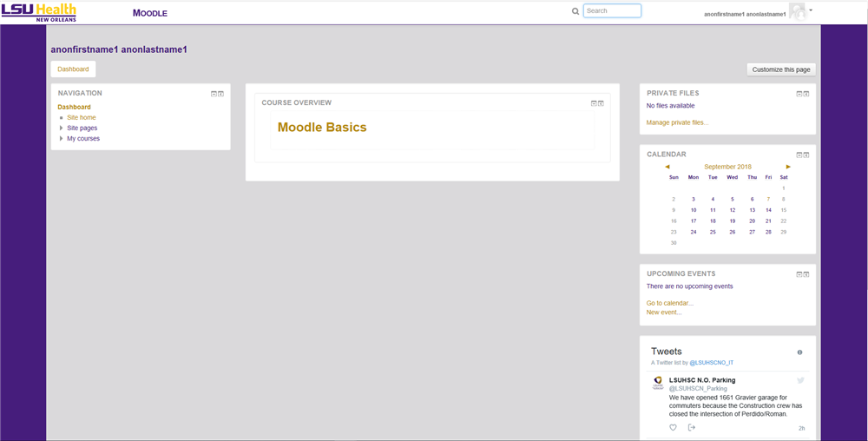Select September 7 in the calendar
Image resolution: width=868 pixels, height=441 pixels.
pos(768,199)
